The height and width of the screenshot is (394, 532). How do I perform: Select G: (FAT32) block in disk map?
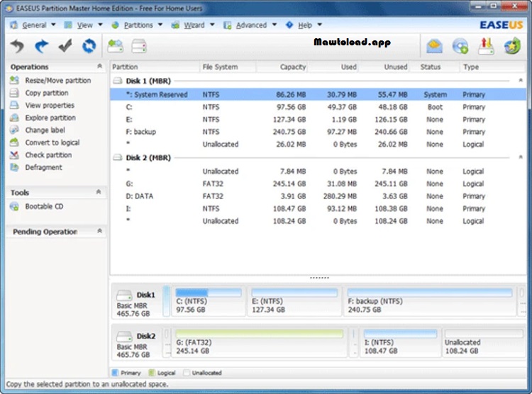coord(260,342)
